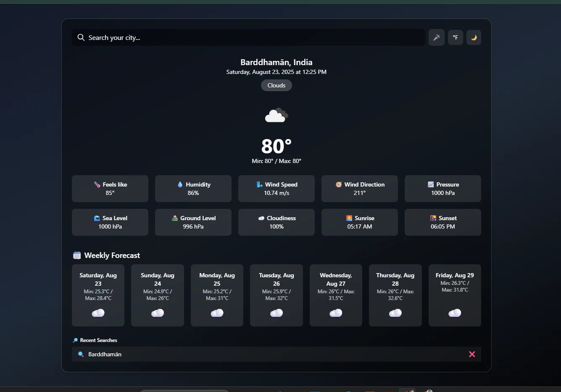Click the globe icon beside Barddhamān recent search

pyautogui.click(x=80, y=354)
